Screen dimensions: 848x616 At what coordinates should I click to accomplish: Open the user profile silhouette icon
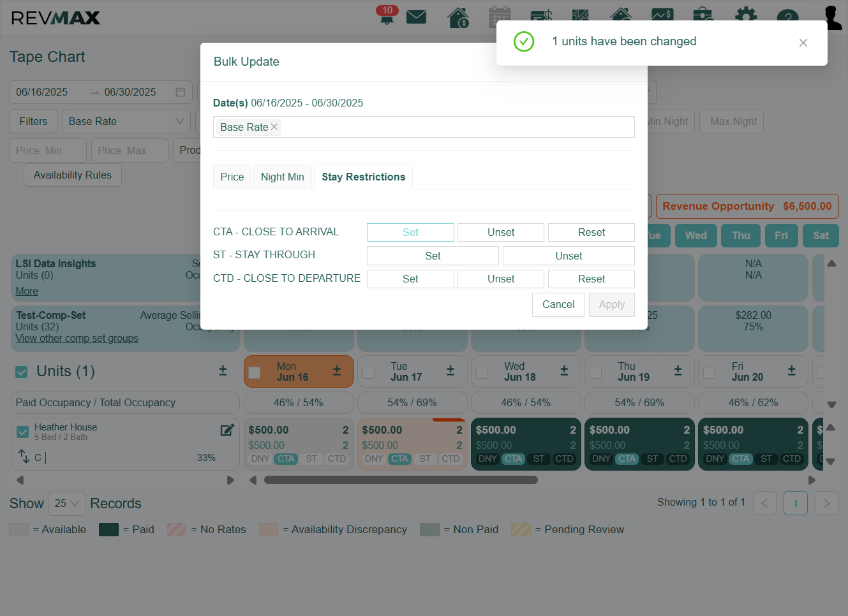pos(833,17)
